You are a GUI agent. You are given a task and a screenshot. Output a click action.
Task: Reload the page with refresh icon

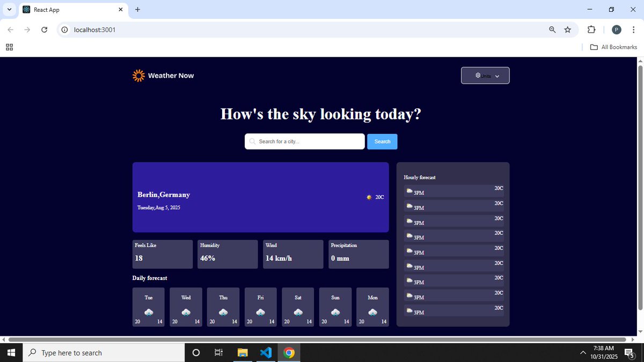pyautogui.click(x=45, y=29)
